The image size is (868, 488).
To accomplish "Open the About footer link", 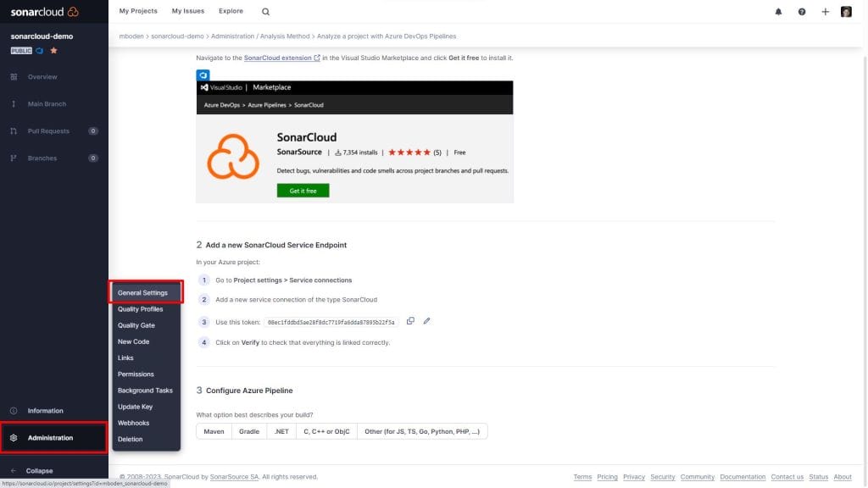I will click(843, 477).
